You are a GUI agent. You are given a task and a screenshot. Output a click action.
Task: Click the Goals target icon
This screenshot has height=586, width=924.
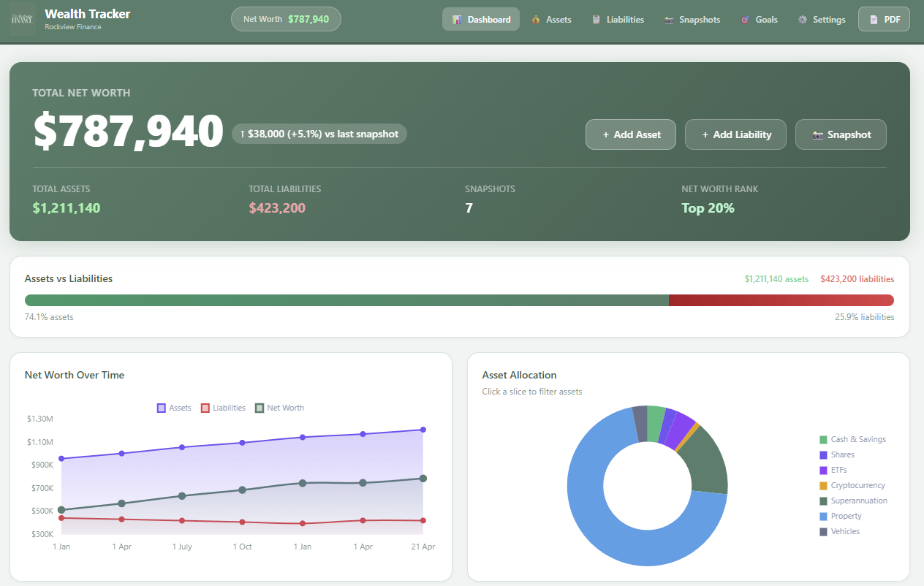tap(745, 20)
